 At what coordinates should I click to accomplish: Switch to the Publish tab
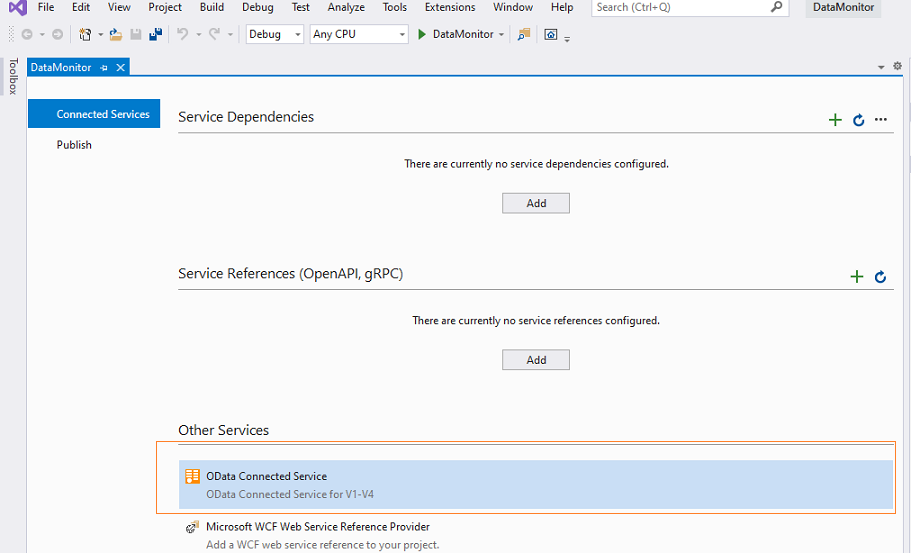click(x=74, y=145)
